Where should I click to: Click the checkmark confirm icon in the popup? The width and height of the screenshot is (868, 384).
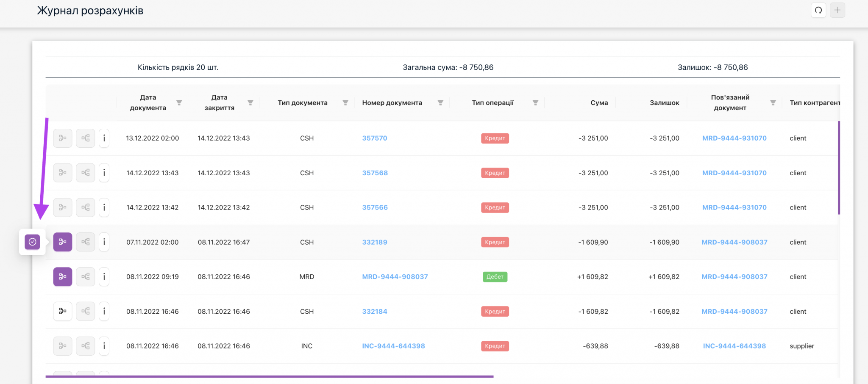(32, 242)
